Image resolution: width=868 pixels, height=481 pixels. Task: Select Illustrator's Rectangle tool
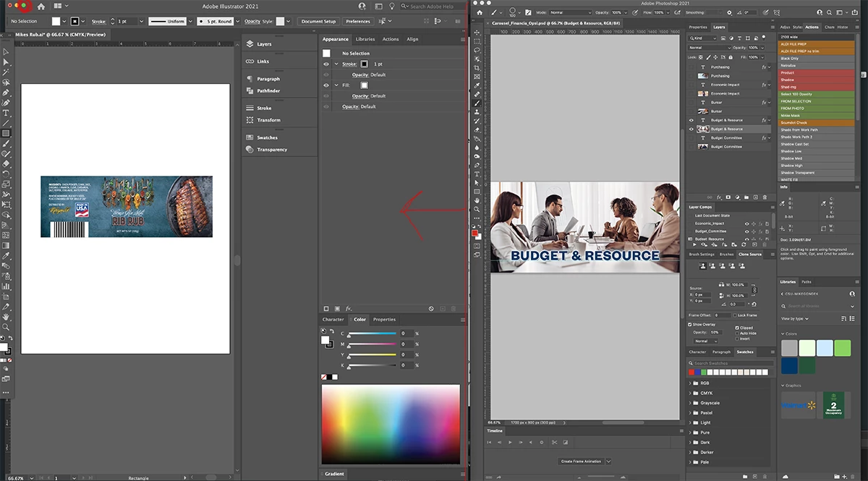(6, 133)
